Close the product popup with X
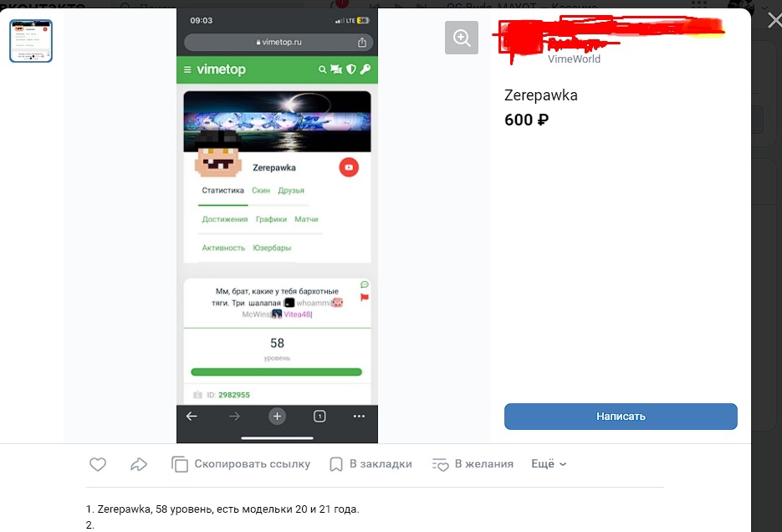782x532 pixels. 774,20
